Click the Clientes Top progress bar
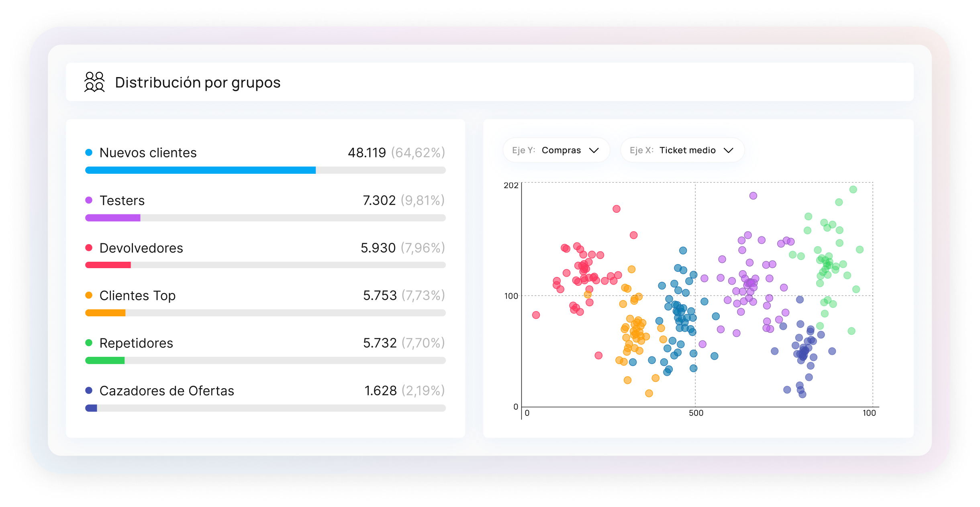 point(105,313)
